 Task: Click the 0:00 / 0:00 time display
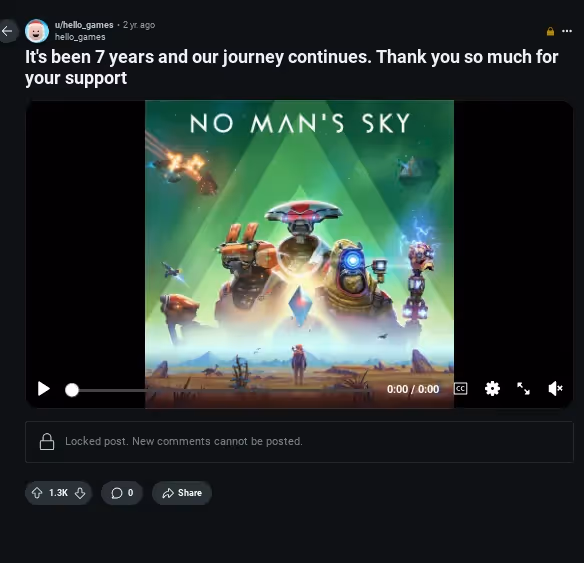point(413,389)
